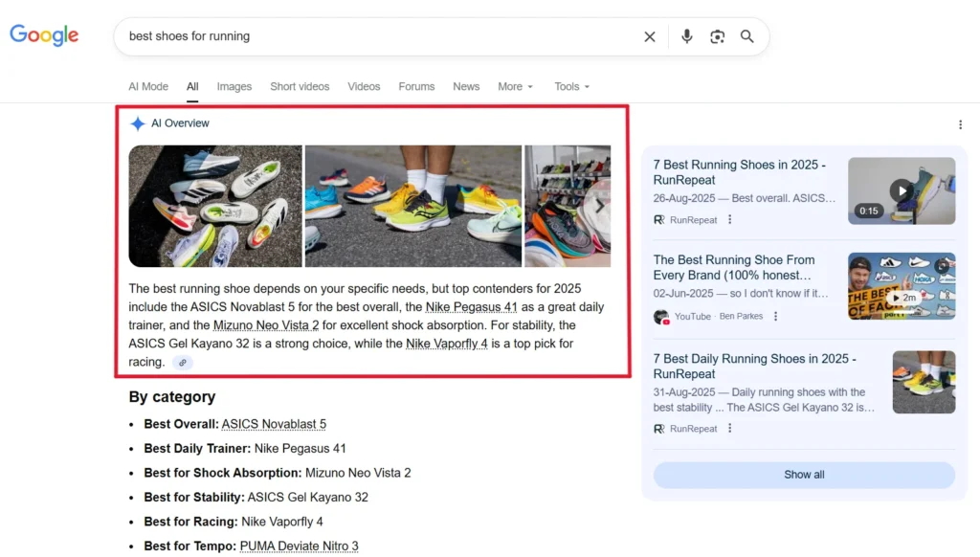Open the Tools dropdown
This screenshot has height=557, width=980.
[x=571, y=86]
